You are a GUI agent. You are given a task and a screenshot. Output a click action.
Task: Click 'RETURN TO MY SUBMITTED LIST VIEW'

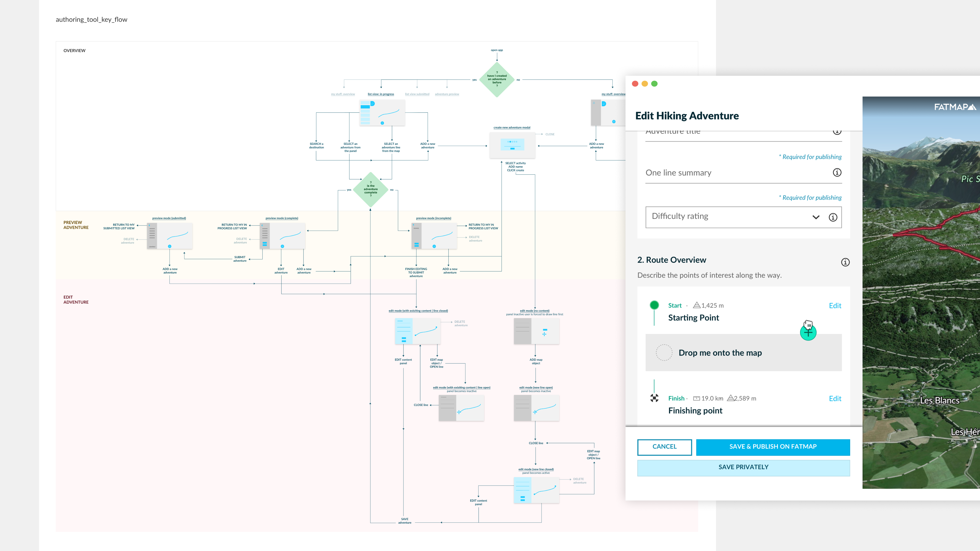coord(119,227)
